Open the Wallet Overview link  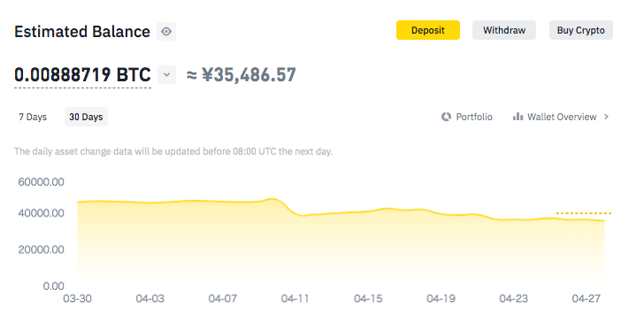coord(562,117)
